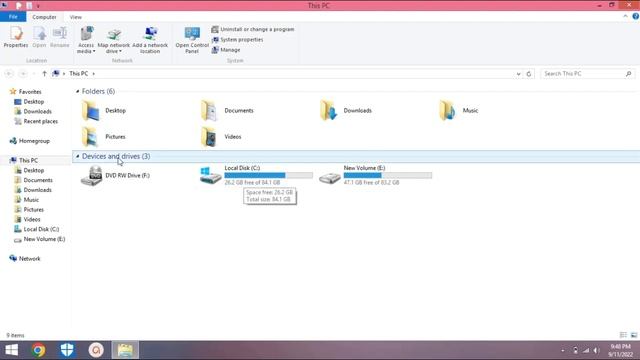The image size is (640, 360).
Task: Open the shield security app on taskbar
Action: [67, 350]
